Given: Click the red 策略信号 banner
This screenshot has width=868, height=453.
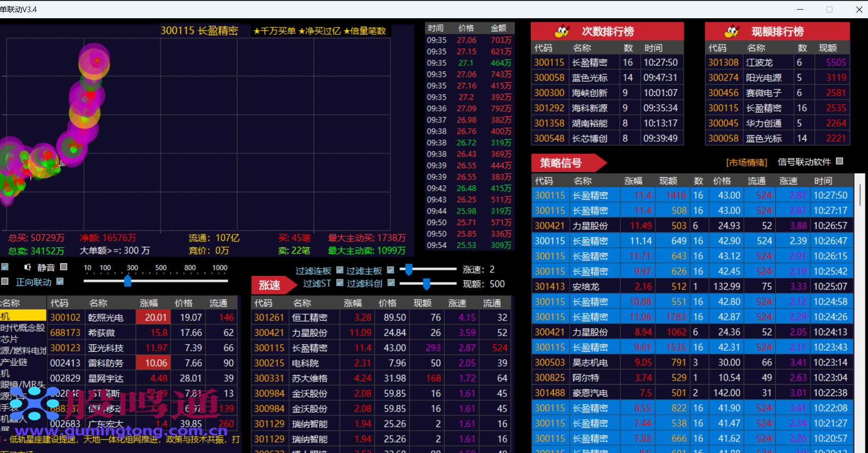Looking at the screenshot, I should click(561, 163).
